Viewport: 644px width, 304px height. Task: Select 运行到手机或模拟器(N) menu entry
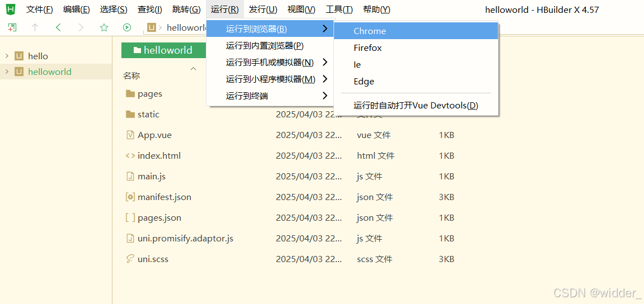click(270, 63)
